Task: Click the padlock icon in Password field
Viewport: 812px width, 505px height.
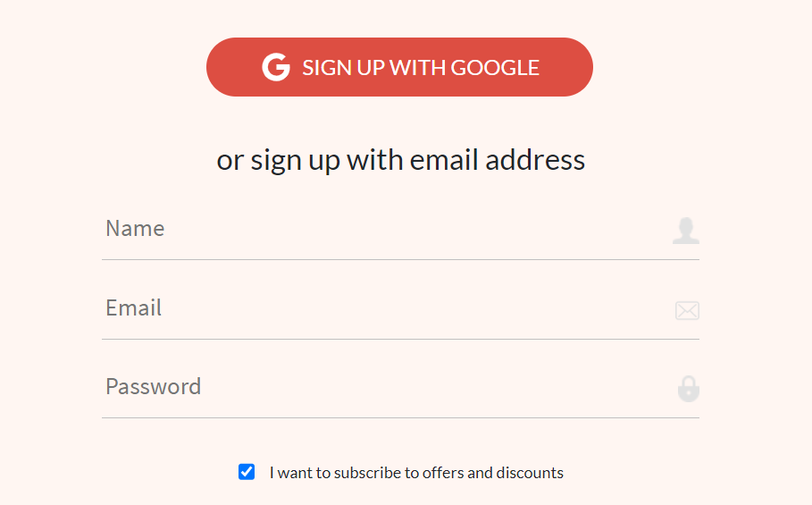Action: tap(688, 389)
